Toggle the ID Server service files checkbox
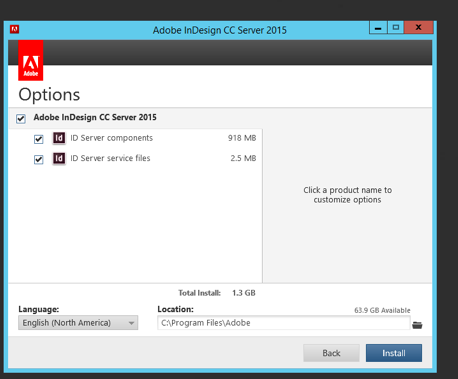This screenshot has width=458, height=379. click(x=39, y=159)
